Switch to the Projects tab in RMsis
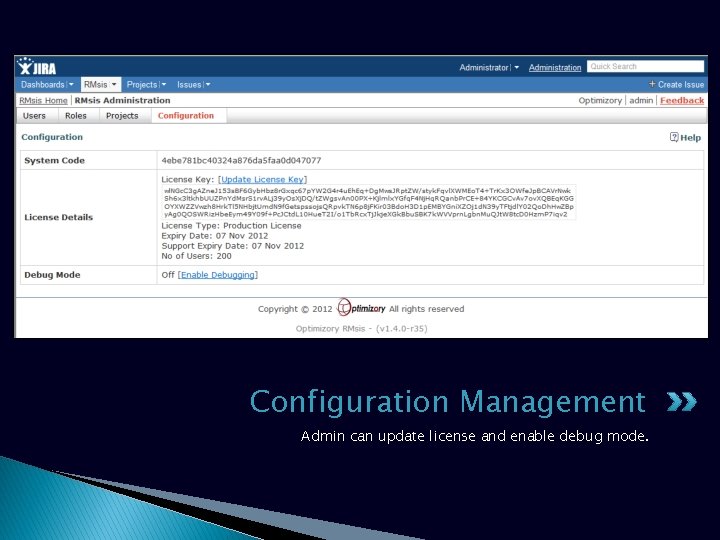 122,116
